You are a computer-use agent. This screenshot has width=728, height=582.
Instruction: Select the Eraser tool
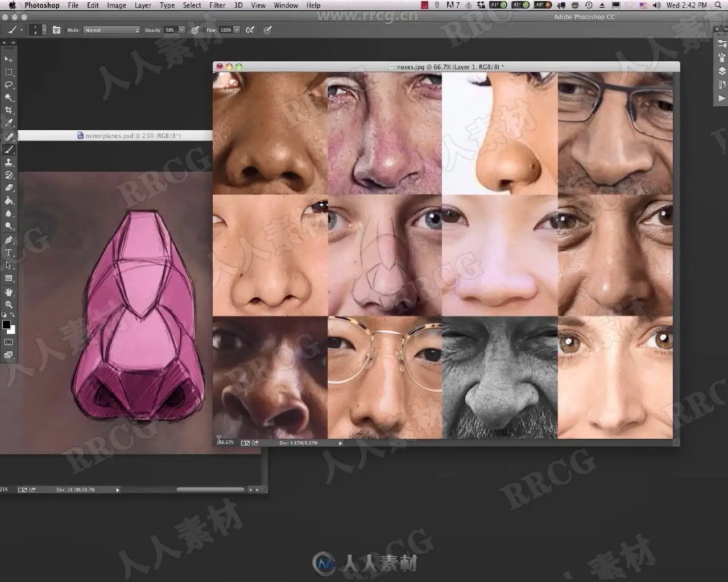point(9,188)
